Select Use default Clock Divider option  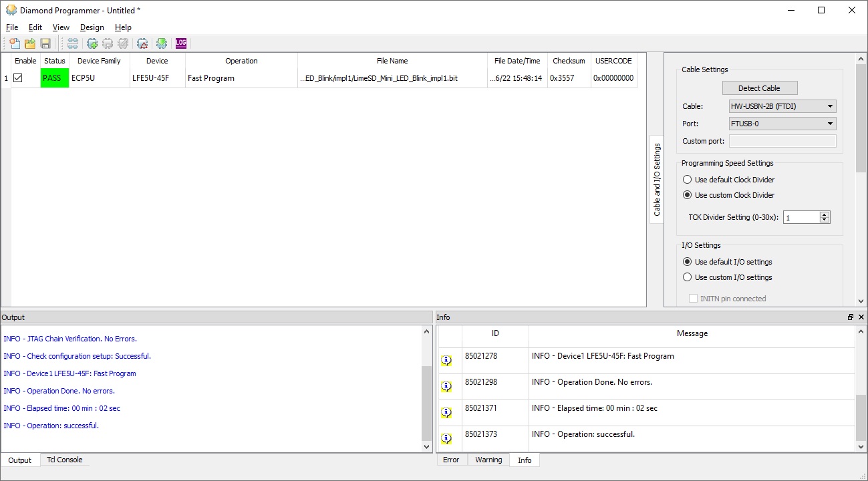[x=687, y=180]
